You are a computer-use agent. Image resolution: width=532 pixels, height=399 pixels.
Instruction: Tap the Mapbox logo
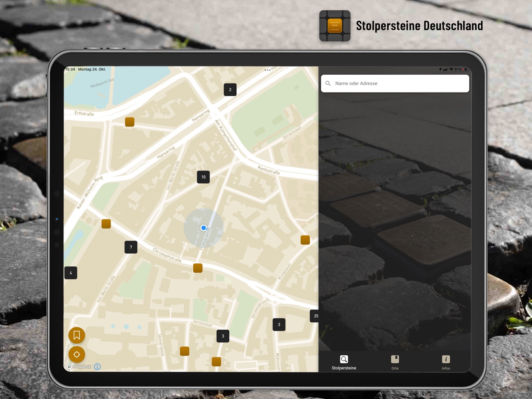(x=79, y=366)
